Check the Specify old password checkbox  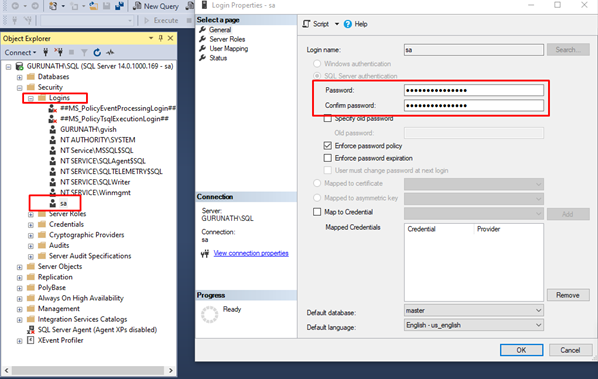tap(328, 119)
